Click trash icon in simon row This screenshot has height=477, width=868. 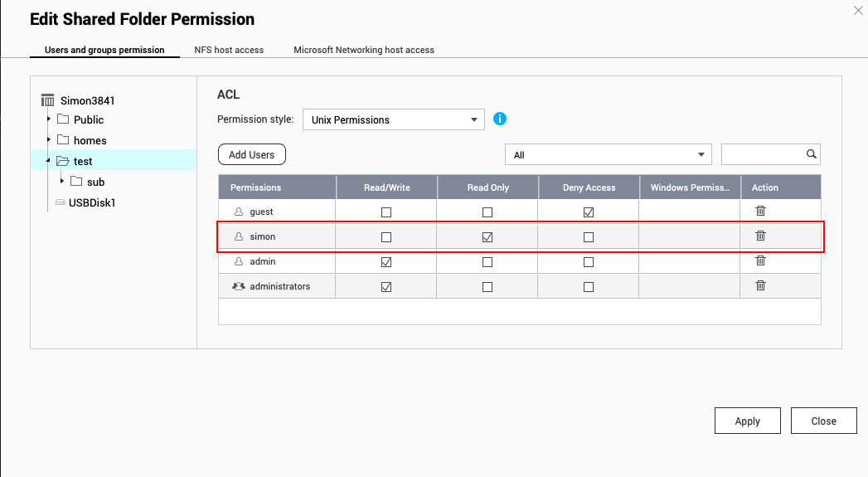[760, 236]
